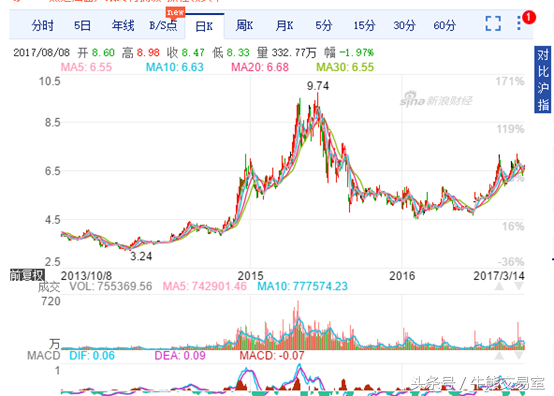The image size is (554, 396).
Task: Switch to the 月K tab
Action: tap(284, 26)
